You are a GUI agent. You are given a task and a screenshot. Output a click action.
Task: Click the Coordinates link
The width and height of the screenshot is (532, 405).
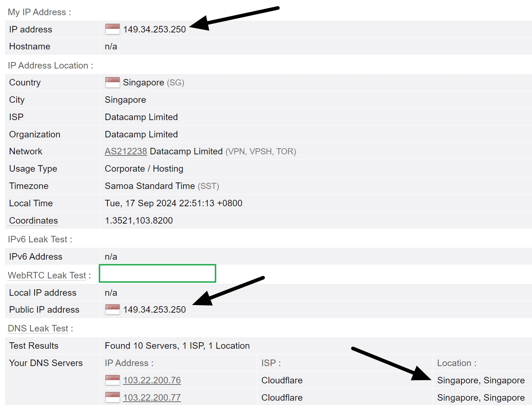point(33,220)
